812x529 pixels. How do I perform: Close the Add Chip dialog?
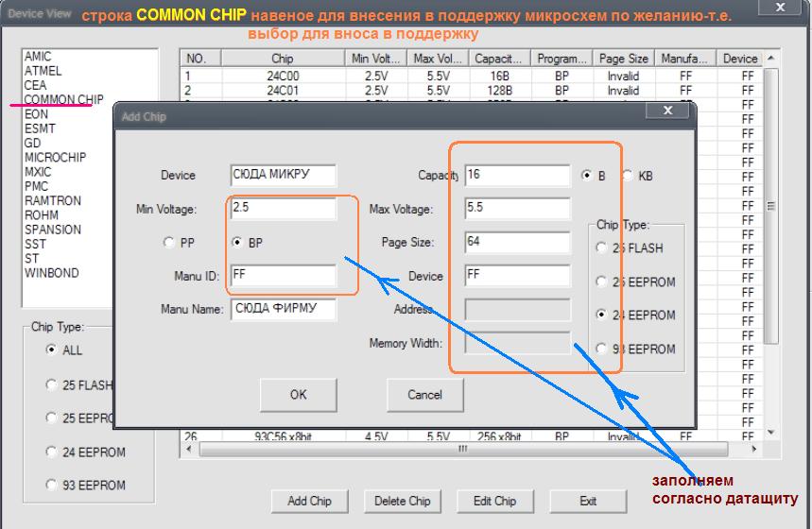point(673,111)
